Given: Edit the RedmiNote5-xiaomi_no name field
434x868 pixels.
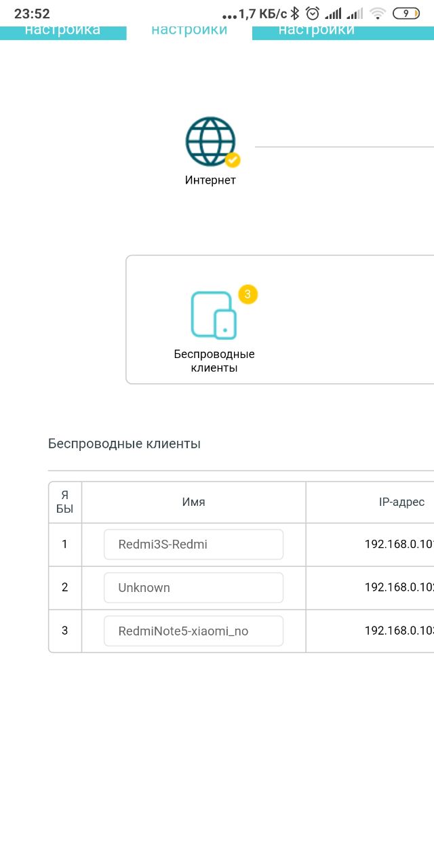Looking at the screenshot, I should click(193, 631).
